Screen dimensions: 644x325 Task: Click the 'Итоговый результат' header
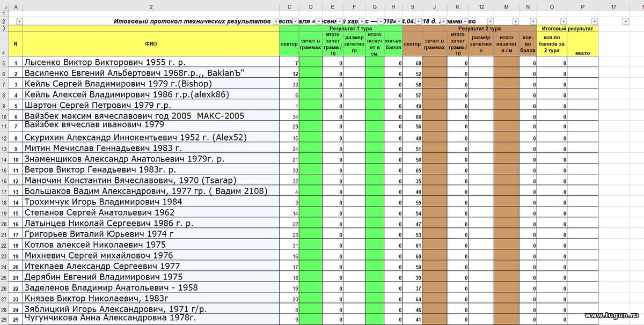tap(567, 28)
